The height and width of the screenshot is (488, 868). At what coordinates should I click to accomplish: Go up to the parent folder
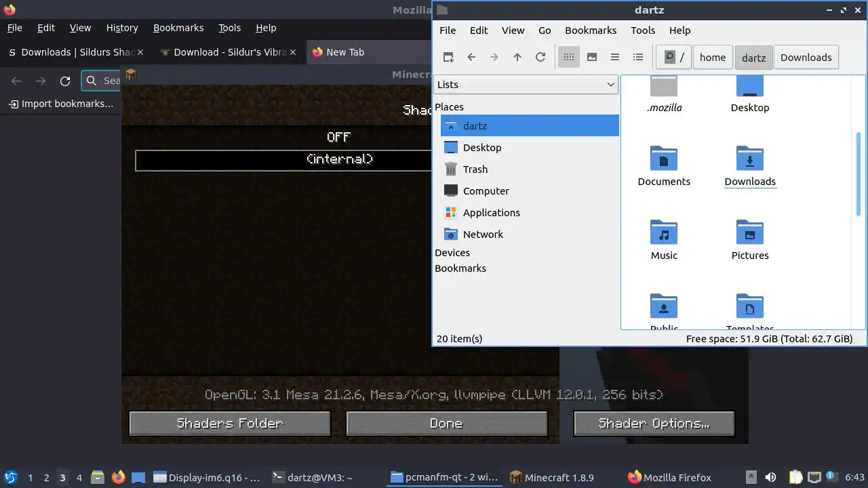pyautogui.click(x=517, y=58)
